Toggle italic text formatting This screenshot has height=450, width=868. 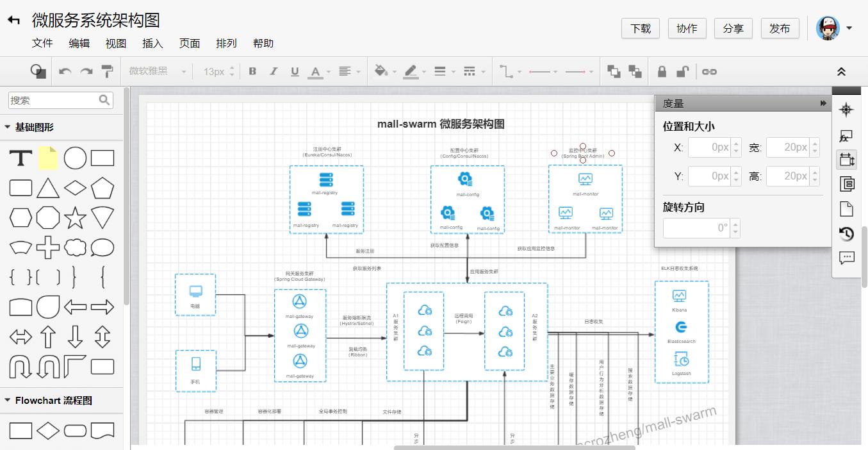click(x=274, y=71)
